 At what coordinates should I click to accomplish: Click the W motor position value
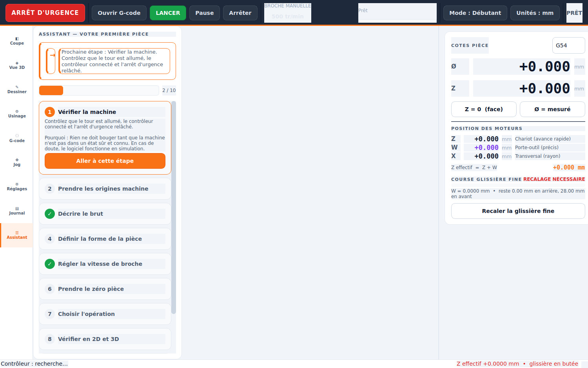click(x=481, y=148)
